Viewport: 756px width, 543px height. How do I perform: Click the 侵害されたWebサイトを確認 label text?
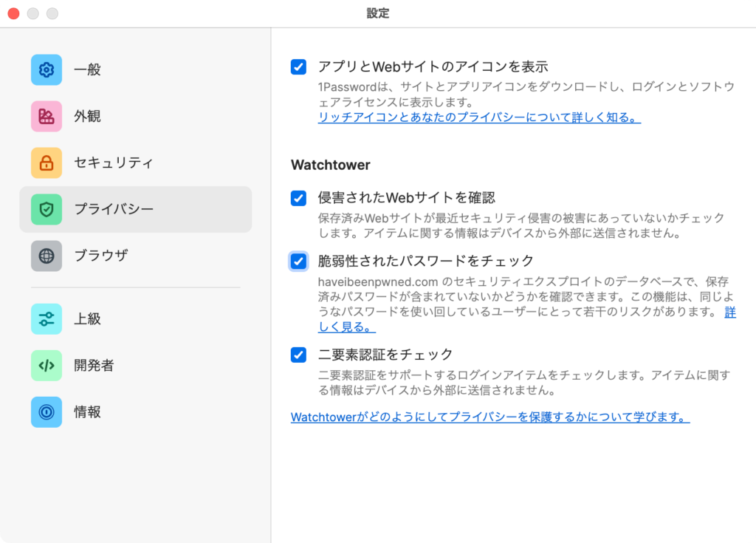click(407, 198)
